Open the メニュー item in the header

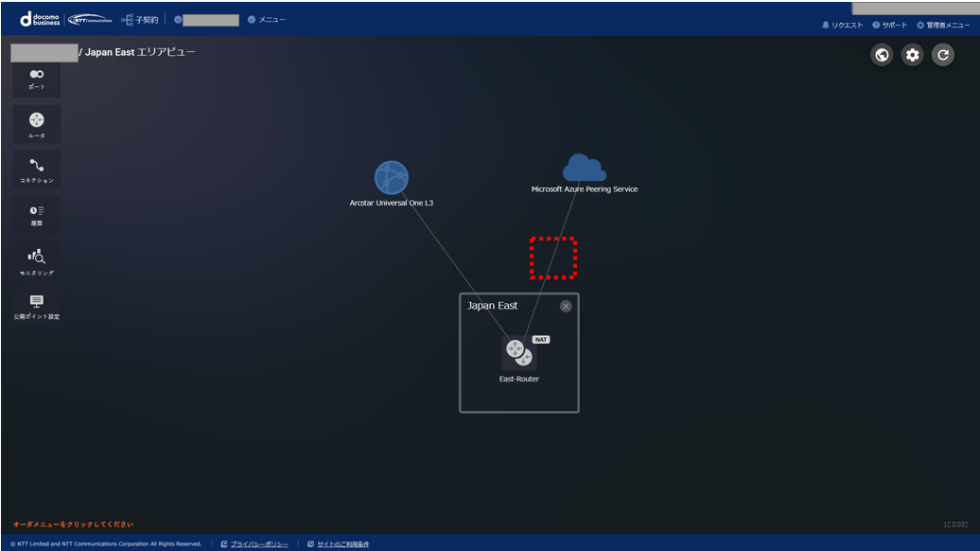(267, 20)
